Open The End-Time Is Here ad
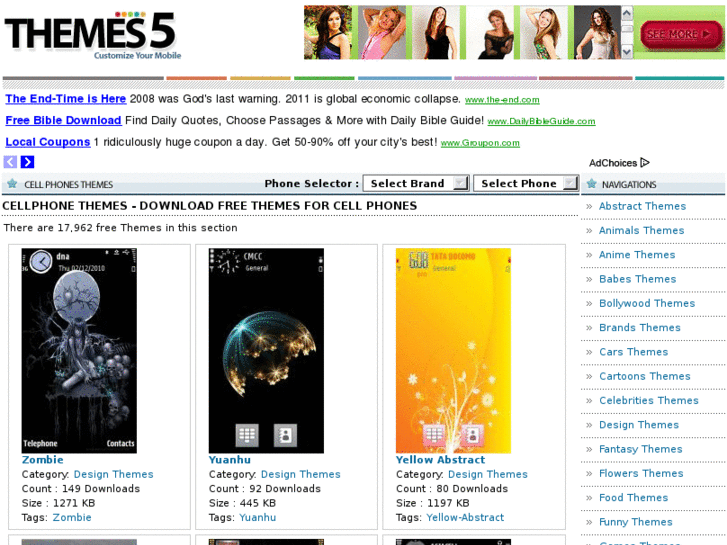 (x=65, y=99)
